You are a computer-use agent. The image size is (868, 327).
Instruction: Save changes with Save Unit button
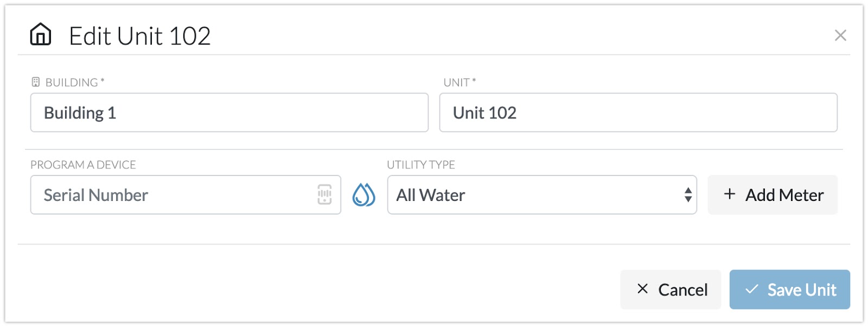(789, 290)
